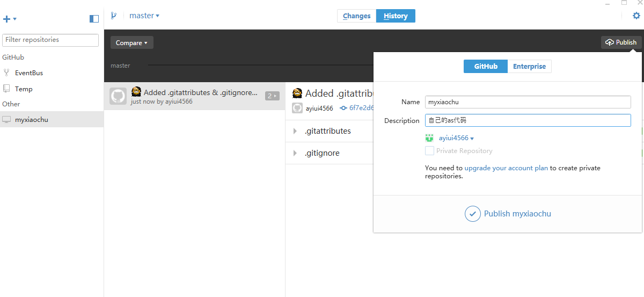Expand the .gitignore file diff
644x297 pixels.
pos(295,153)
